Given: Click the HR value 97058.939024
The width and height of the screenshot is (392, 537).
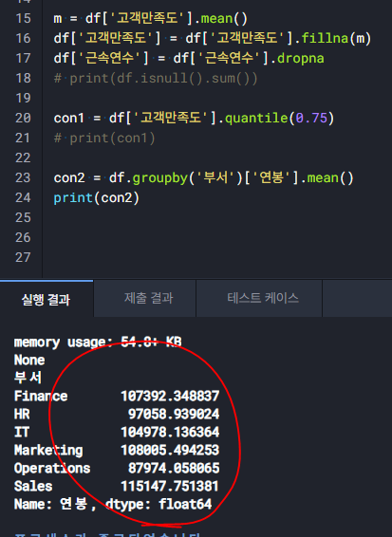Looking at the screenshot, I should click(x=174, y=414).
